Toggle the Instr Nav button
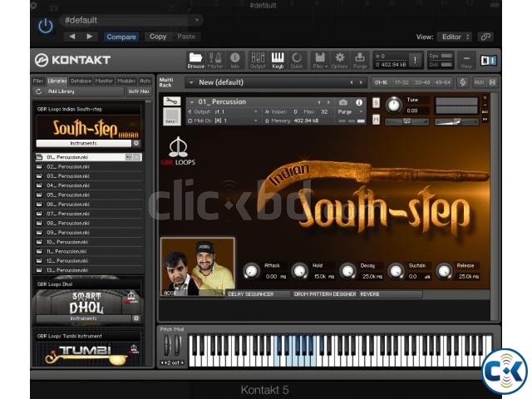 [x=139, y=91]
